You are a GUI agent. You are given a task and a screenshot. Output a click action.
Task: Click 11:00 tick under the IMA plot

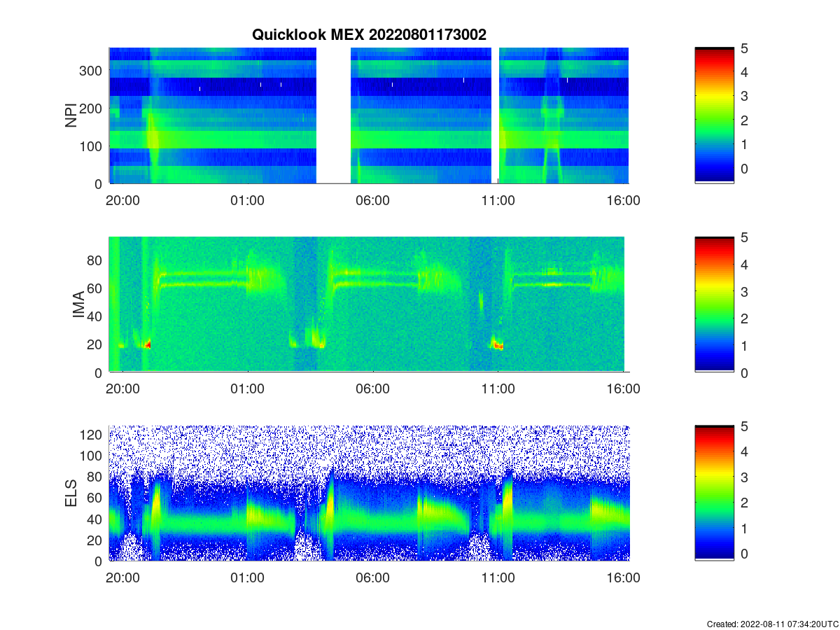498,389
